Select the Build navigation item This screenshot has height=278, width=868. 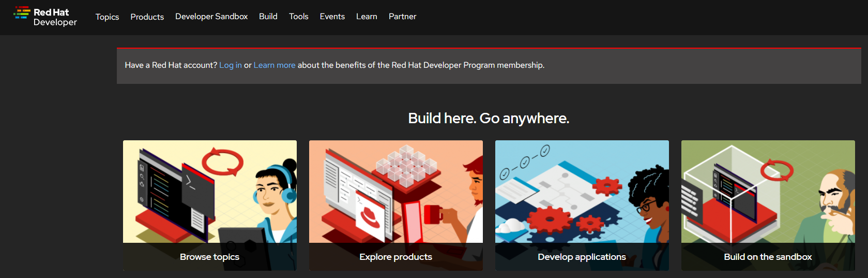pos(268,17)
